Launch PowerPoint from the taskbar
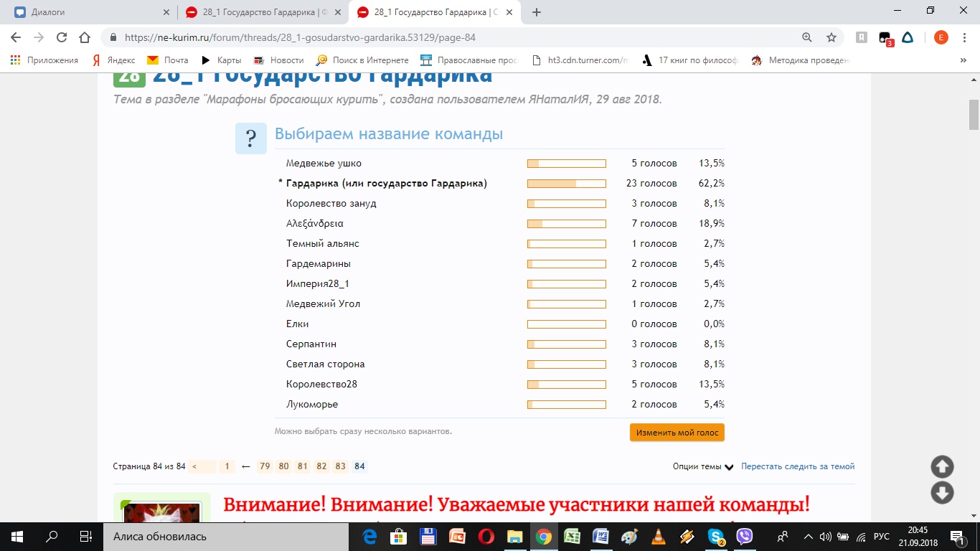The width and height of the screenshot is (980, 551). [457, 537]
